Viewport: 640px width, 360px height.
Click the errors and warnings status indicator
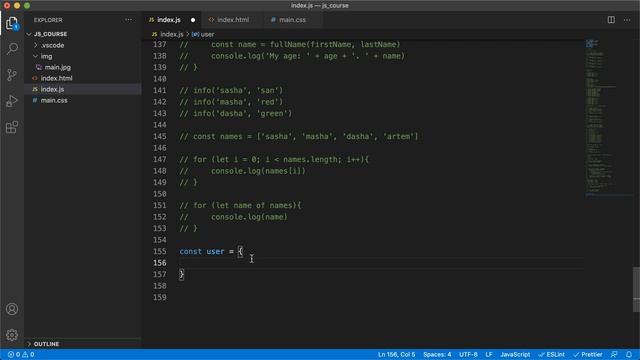coord(21,354)
